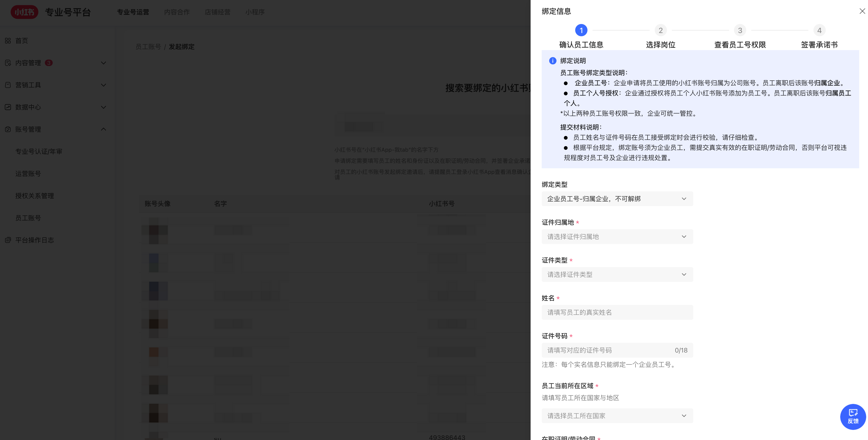The image size is (868, 440).
Task: Collapse the 账号管理 sidebar section
Action: click(104, 129)
